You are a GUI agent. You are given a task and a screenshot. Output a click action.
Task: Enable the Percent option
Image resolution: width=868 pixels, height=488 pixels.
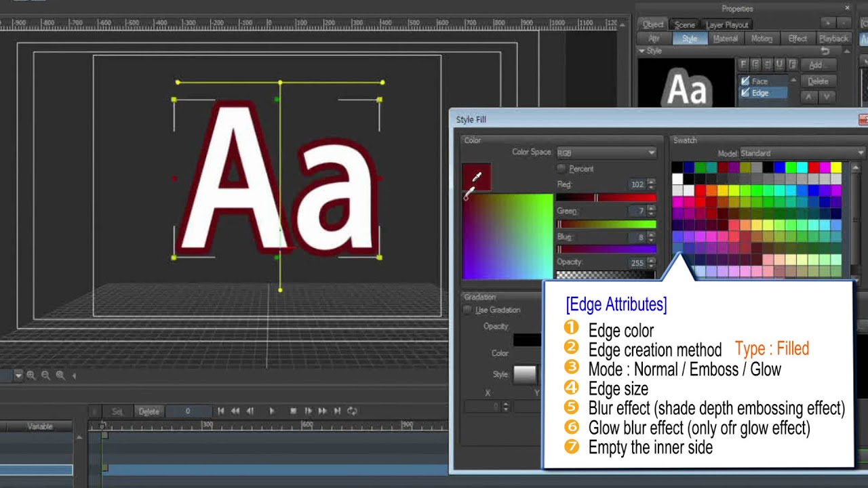561,168
